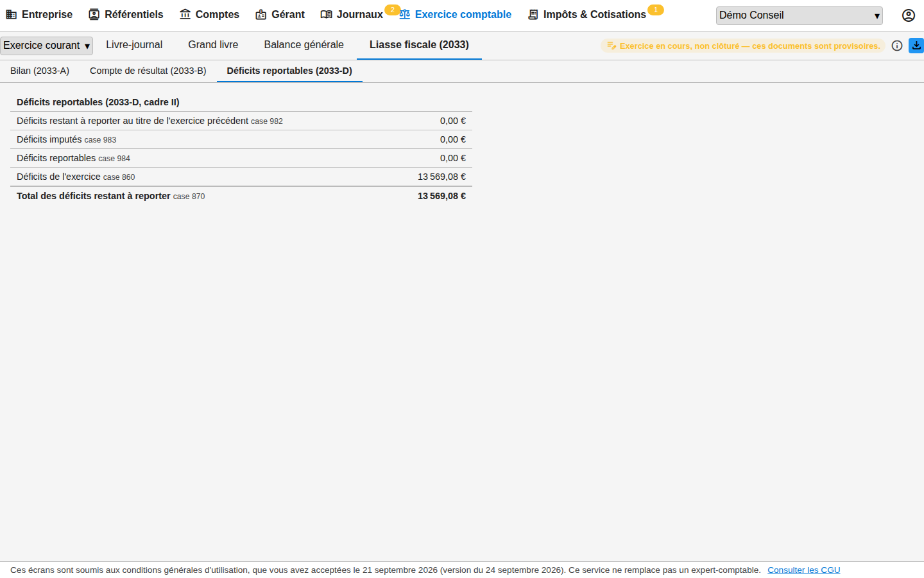Click the provisional documents edit-note icon
924x578 pixels.
612,46
